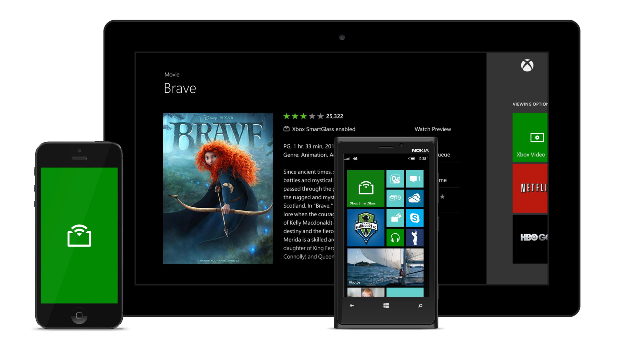Open the Music headphones tile
Image resolution: width=644 pixels, height=349 pixels.
[x=395, y=237]
